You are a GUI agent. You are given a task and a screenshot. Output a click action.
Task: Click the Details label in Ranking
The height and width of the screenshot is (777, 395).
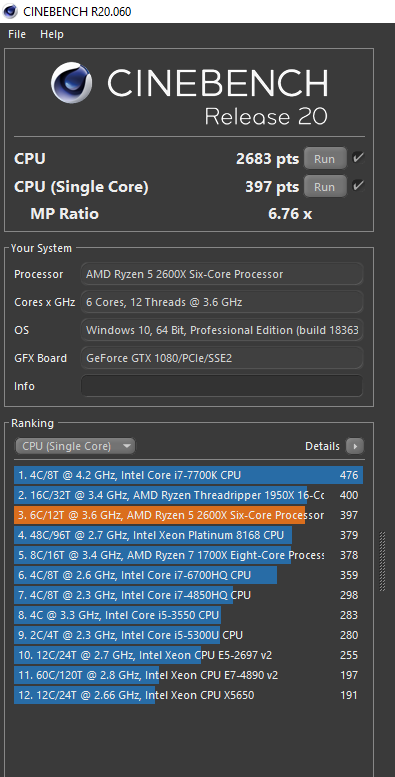click(322, 446)
